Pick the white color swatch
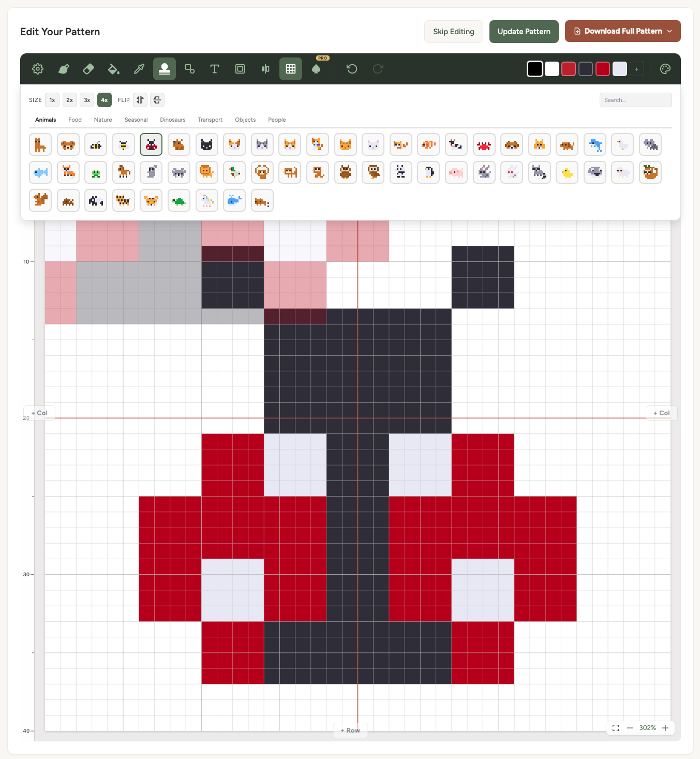Viewport: 700px width, 759px height. (x=552, y=69)
